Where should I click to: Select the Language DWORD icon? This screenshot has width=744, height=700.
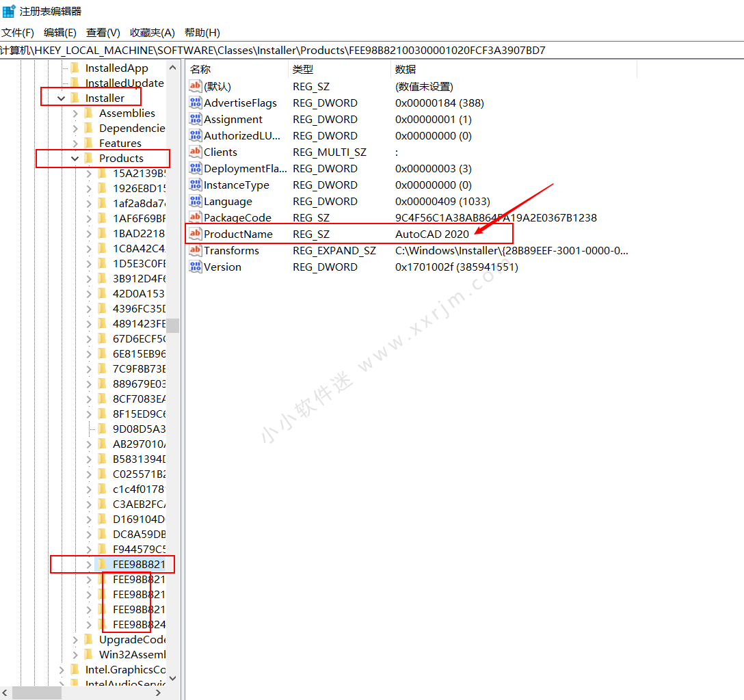(195, 201)
